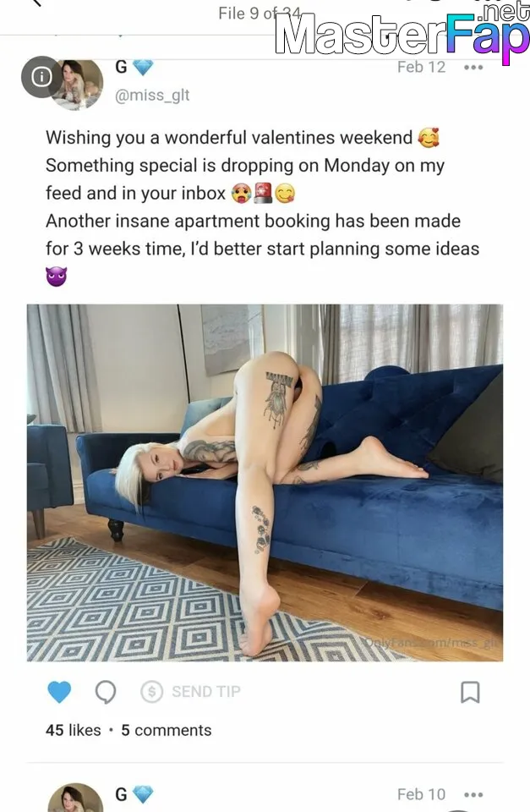Viewport: 530px width, 812px height.
Task: Open the three-dot menu on the Feb 12 post
Action: 473,68
